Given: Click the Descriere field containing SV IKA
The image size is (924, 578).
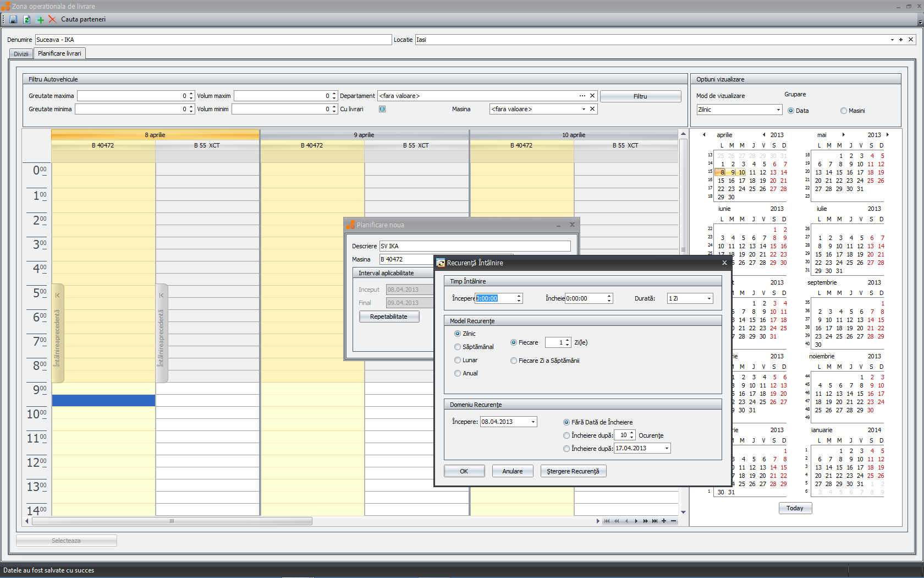Looking at the screenshot, I should tap(475, 246).
